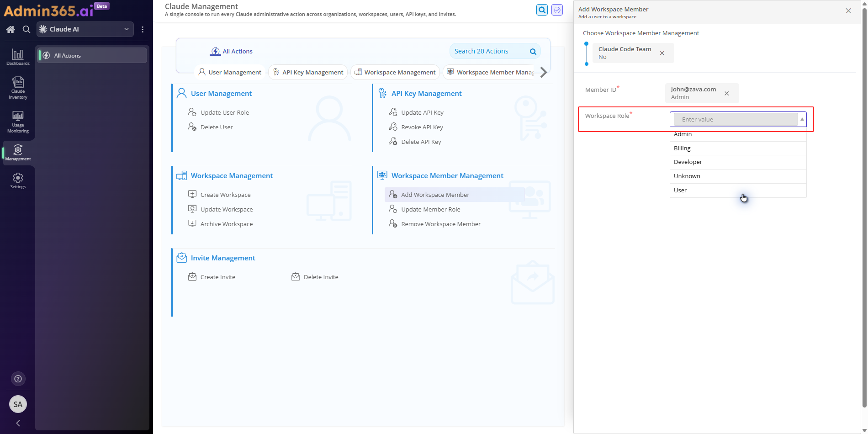Open the three-dot menu beside Claude AI
This screenshot has height=434, width=868.
click(x=143, y=29)
